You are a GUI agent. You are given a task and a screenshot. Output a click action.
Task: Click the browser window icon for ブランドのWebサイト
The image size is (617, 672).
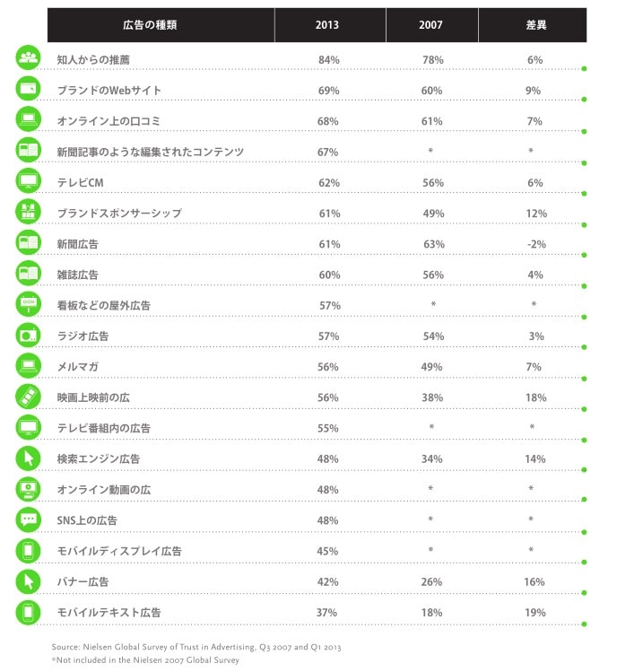29,88
